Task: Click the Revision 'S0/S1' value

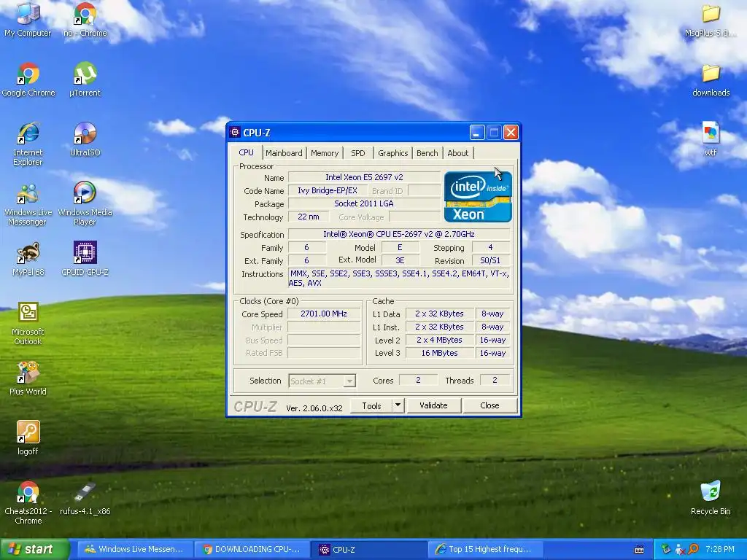Action: pos(490,260)
